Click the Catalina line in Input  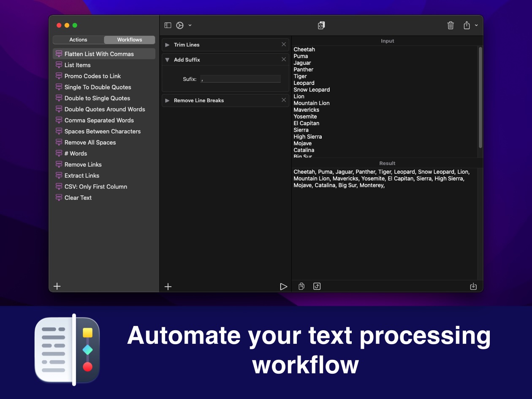(304, 150)
